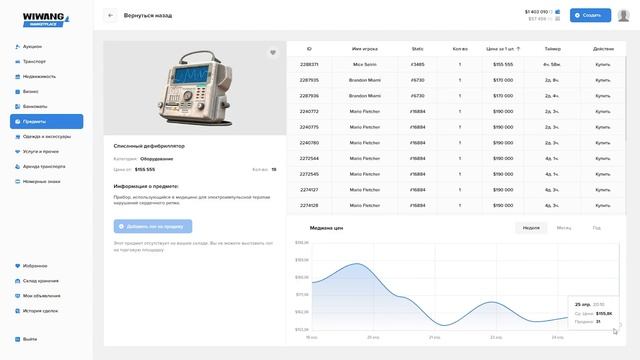640x360 pixels.
Task: Click the Аренда транспорта icon
Action: pos(18,167)
